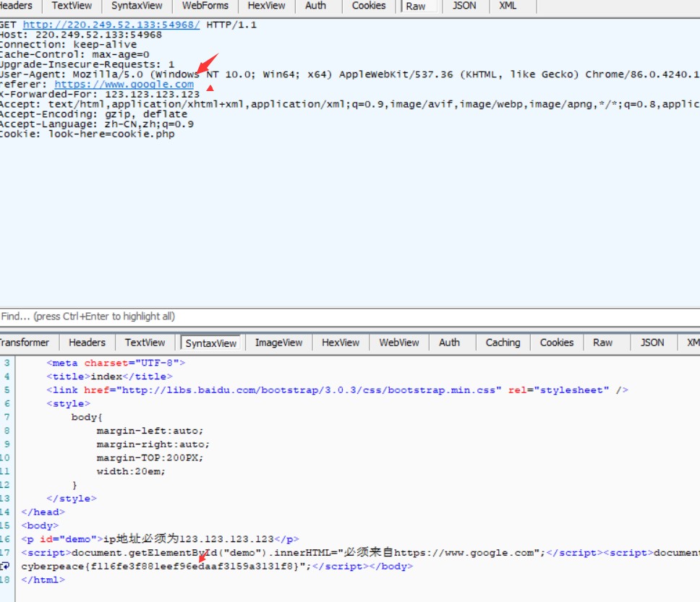The width and height of the screenshot is (700, 602).
Task: Open the Caching tab
Action: click(x=503, y=343)
